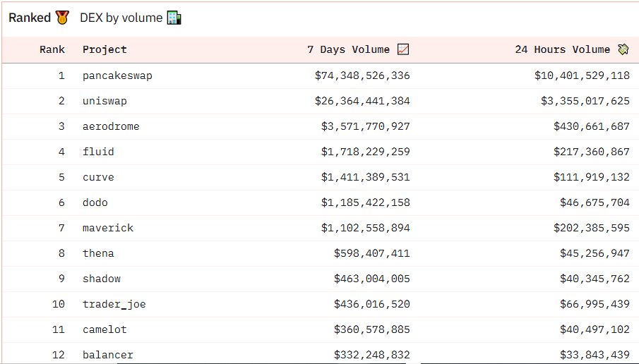Sort by 7 Days Volume header text

point(348,49)
